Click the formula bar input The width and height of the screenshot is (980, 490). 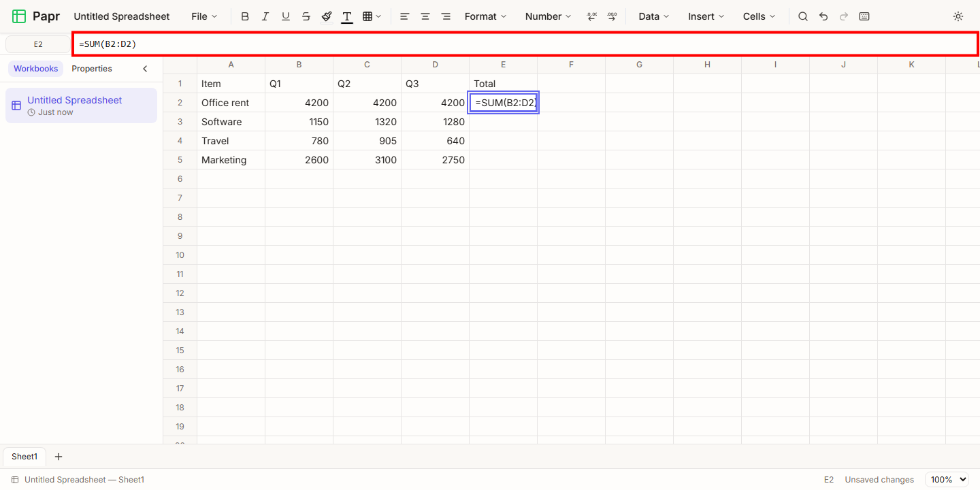coord(525,44)
